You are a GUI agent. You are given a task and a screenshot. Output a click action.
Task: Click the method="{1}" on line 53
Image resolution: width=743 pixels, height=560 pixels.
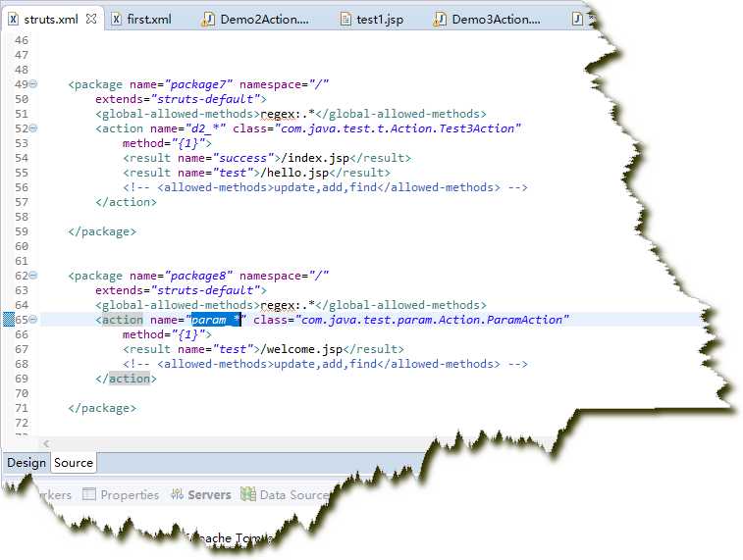point(167,143)
